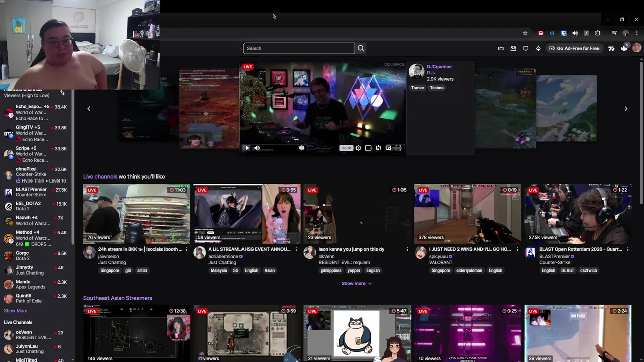The width and height of the screenshot is (644, 362).
Task: Open DJCquence channel name link
Action: coord(439,66)
